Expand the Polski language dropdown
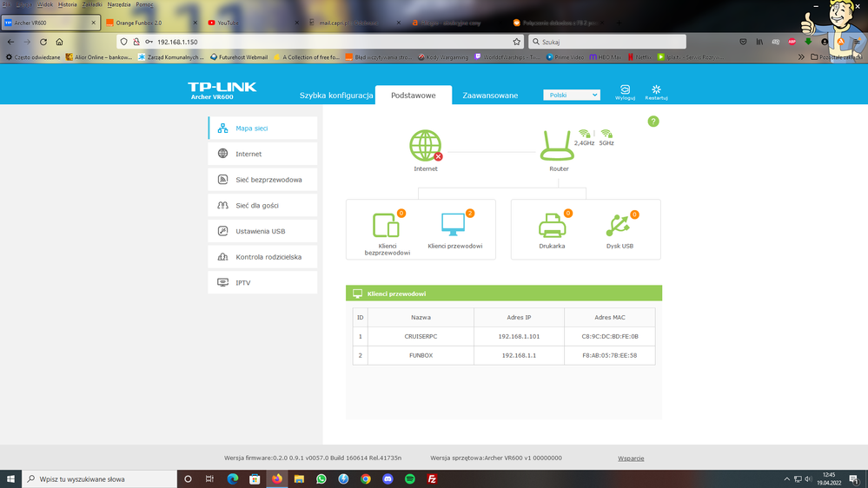 (x=571, y=95)
